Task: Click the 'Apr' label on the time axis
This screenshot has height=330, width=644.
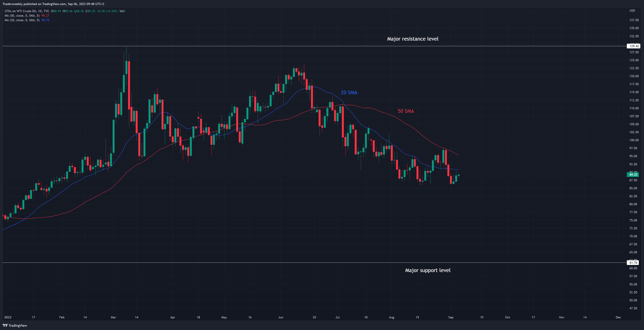Action: [172, 317]
